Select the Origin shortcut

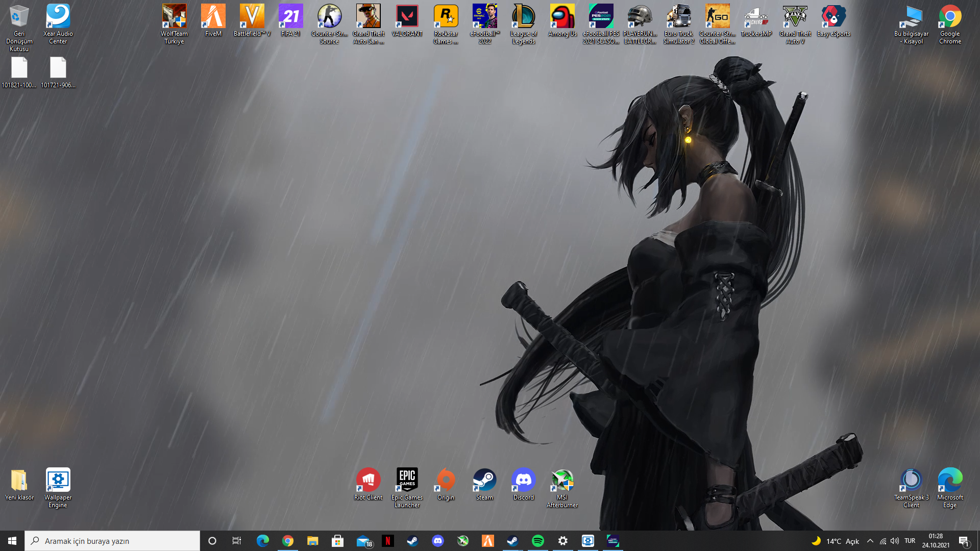[446, 484]
